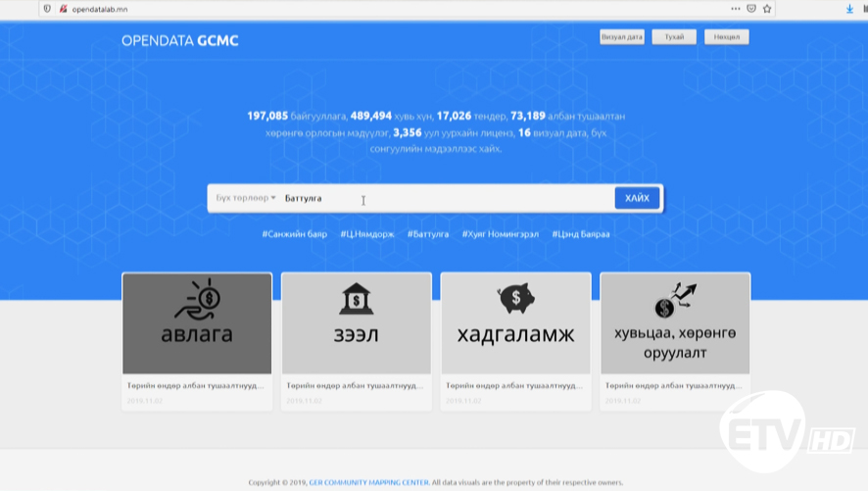Choose the #Ц.Нямдорж hashtag link

click(367, 234)
